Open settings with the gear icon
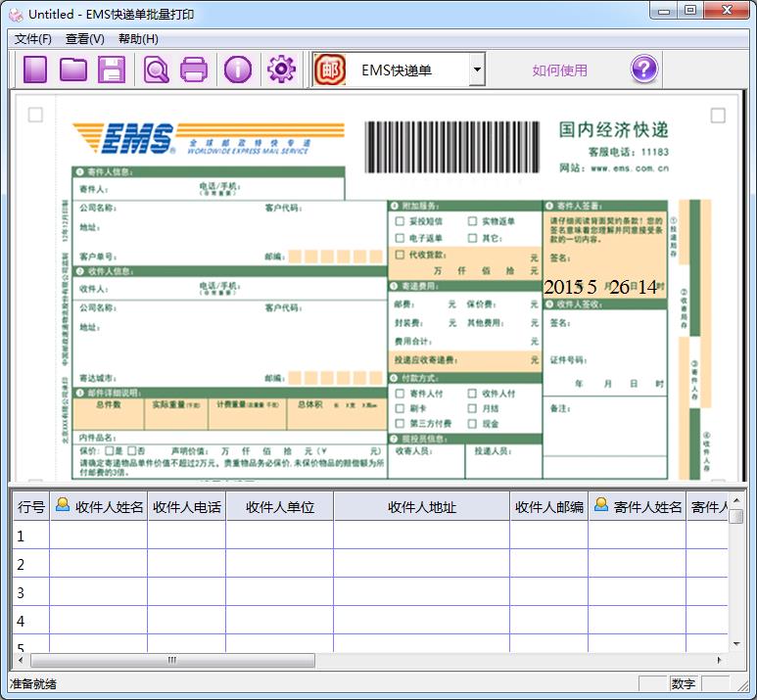This screenshot has height=700, width=757. pos(281,70)
